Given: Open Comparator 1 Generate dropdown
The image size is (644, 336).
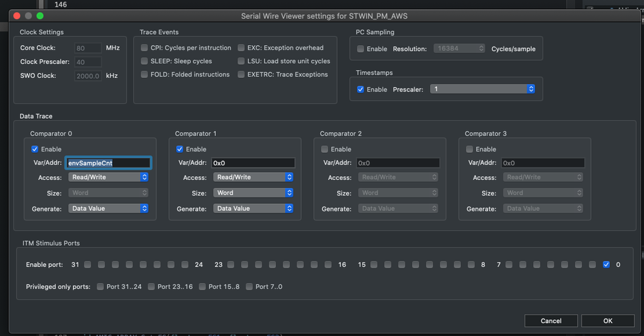Looking at the screenshot, I should [x=253, y=208].
